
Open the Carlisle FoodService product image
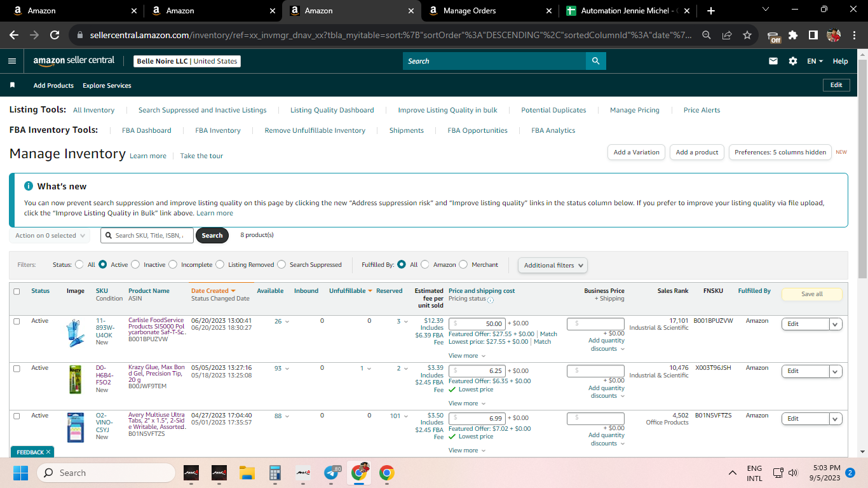click(75, 333)
